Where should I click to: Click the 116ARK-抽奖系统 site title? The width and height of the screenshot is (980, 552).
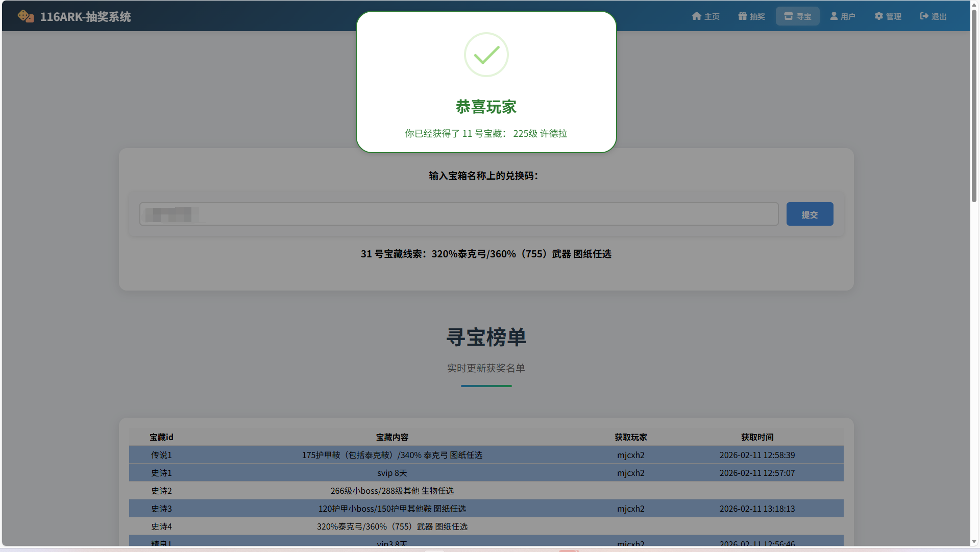85,17
